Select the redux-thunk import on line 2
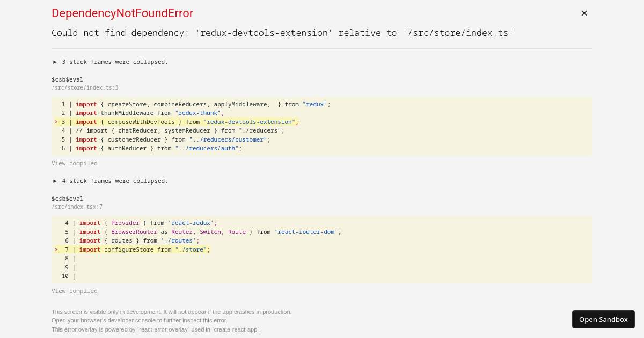This screenshot has height=338, width=644. (150, 113)
